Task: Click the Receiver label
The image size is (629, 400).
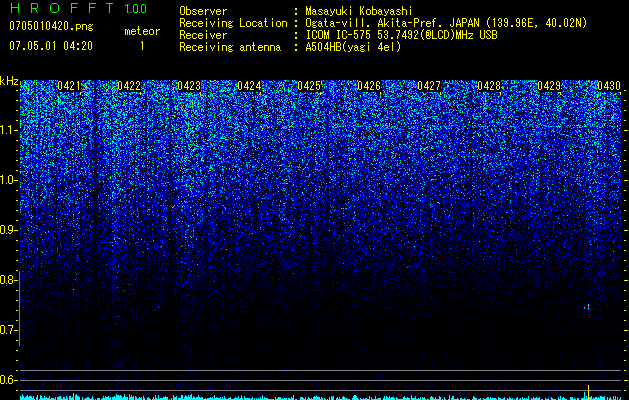Action: pos(203,35)
